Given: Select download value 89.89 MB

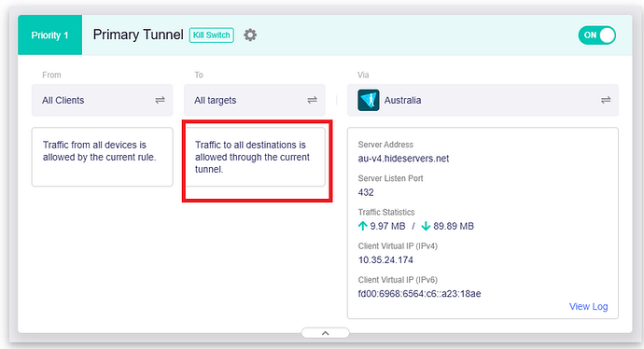Looking at the screenshot, I should (x=454, y=226).
